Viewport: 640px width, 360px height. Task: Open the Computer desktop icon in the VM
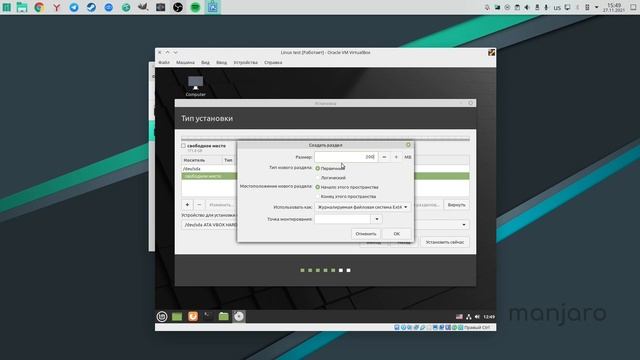pos(196,86)
